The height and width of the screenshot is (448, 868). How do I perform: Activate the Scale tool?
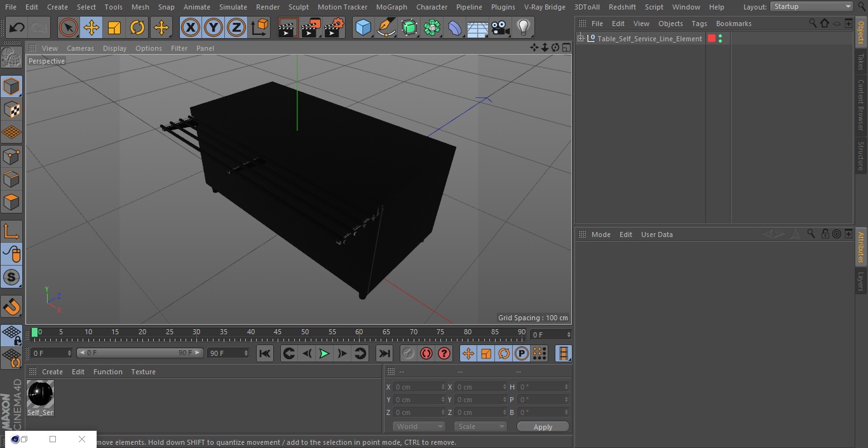pyautogui.click(x=114, y=28)
